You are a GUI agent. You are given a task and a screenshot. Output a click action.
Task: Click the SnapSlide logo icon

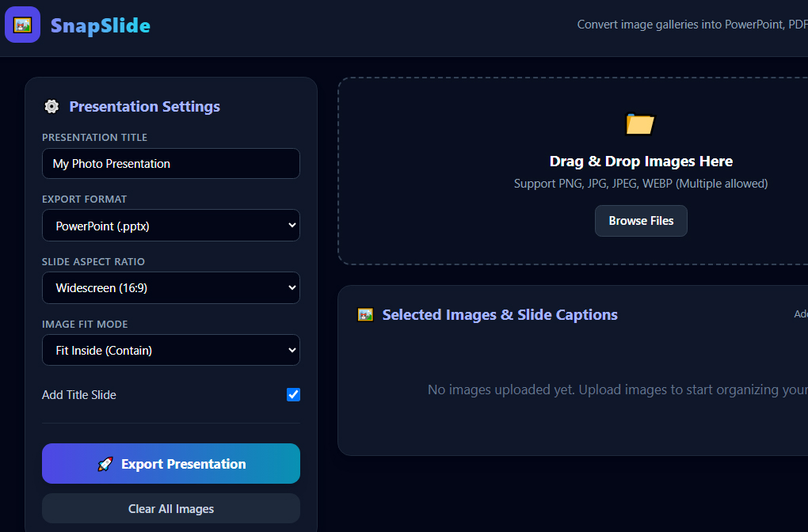(x=23, y=25)
